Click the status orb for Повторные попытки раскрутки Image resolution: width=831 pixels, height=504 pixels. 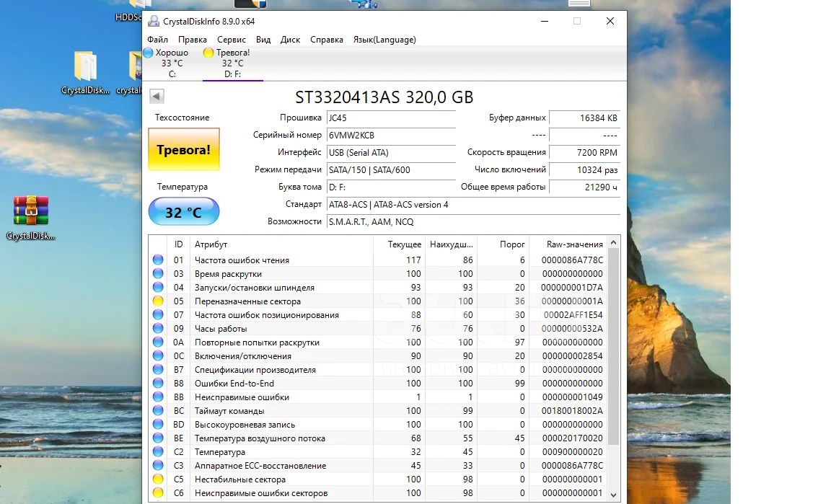pyautogui.click(x=158, y=342)
